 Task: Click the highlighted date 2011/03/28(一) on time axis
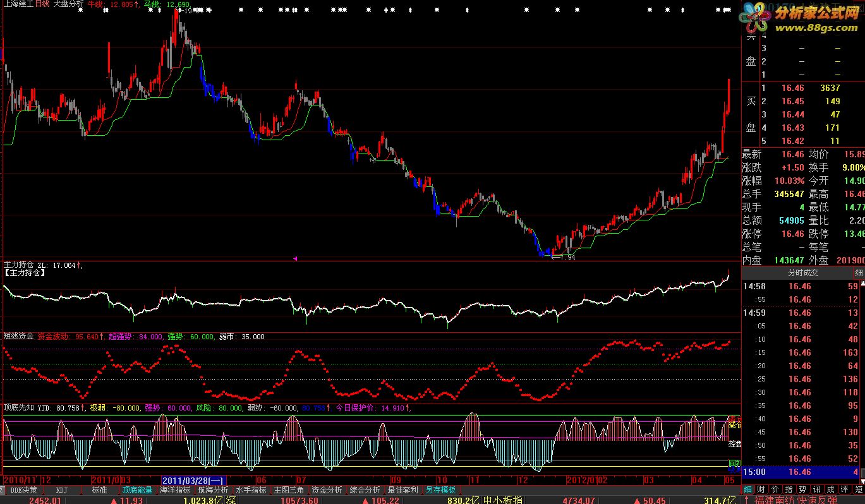(193, 481)
